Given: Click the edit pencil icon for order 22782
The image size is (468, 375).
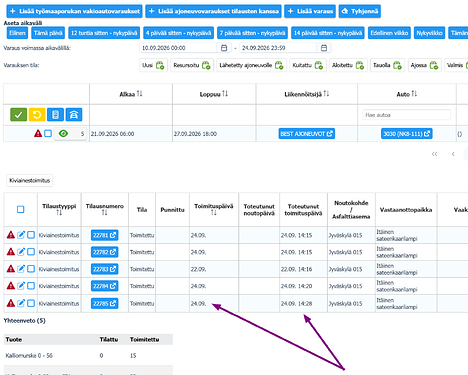Looking at the screenshot, I should coord(21,252).
